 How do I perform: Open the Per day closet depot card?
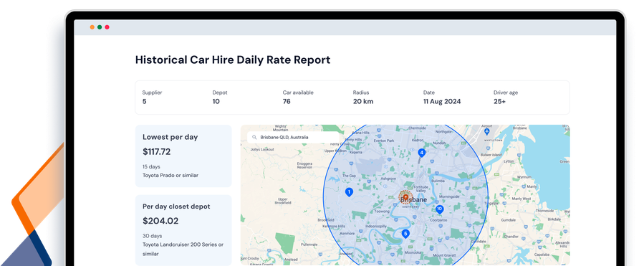(x=183, y=230)
